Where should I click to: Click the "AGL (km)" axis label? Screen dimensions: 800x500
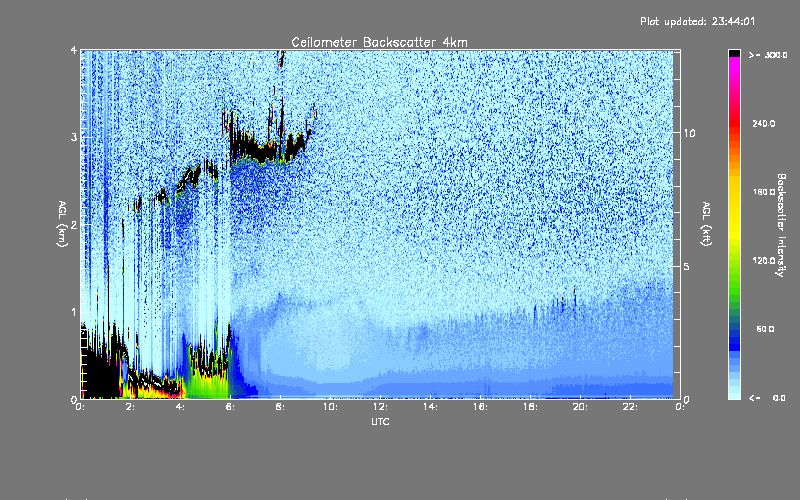62,224
